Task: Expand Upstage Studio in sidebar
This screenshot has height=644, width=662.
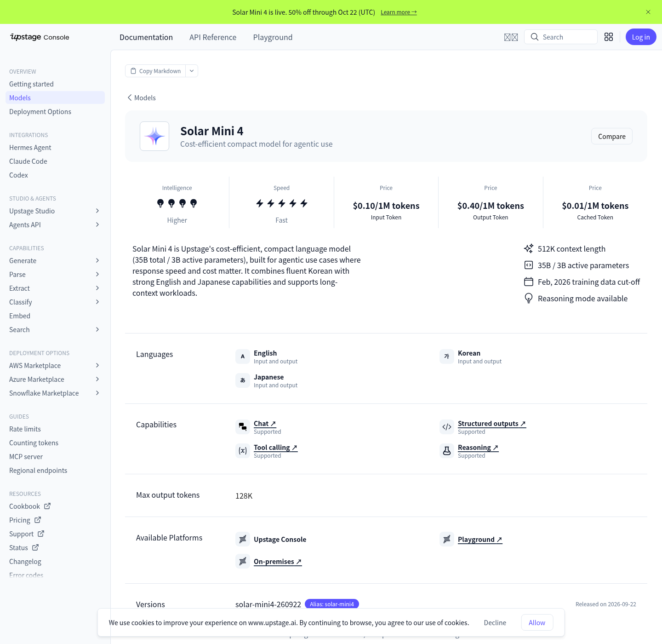Action: [x=97, y=211]
